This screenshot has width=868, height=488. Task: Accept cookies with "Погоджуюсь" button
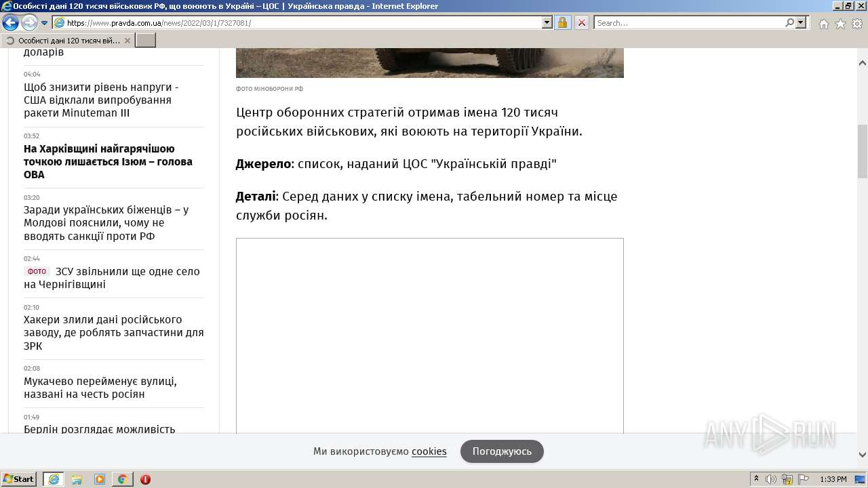coord(502,451)
